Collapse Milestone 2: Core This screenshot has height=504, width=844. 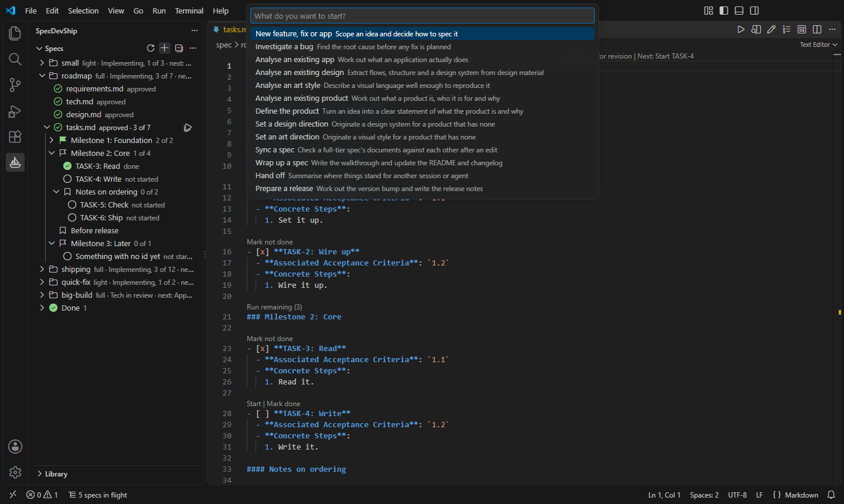(52, 154)
